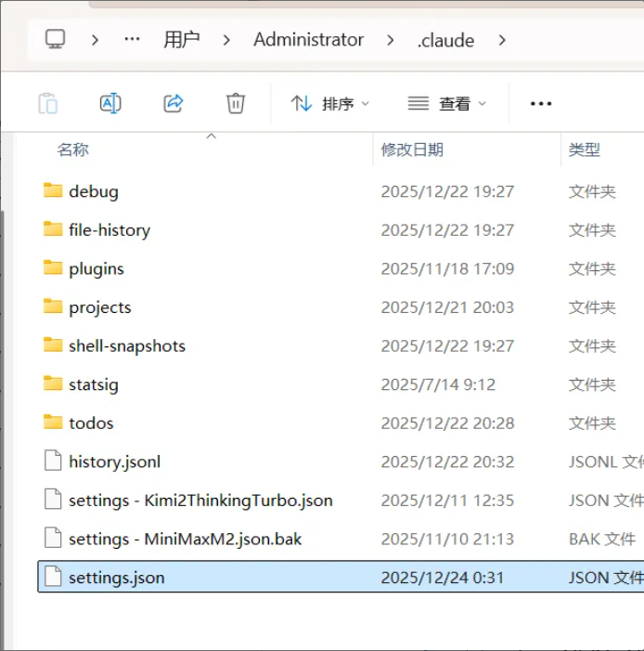Select the todos folder icon
The height and width of the screenshot is (651, 644).
[53, 423]
